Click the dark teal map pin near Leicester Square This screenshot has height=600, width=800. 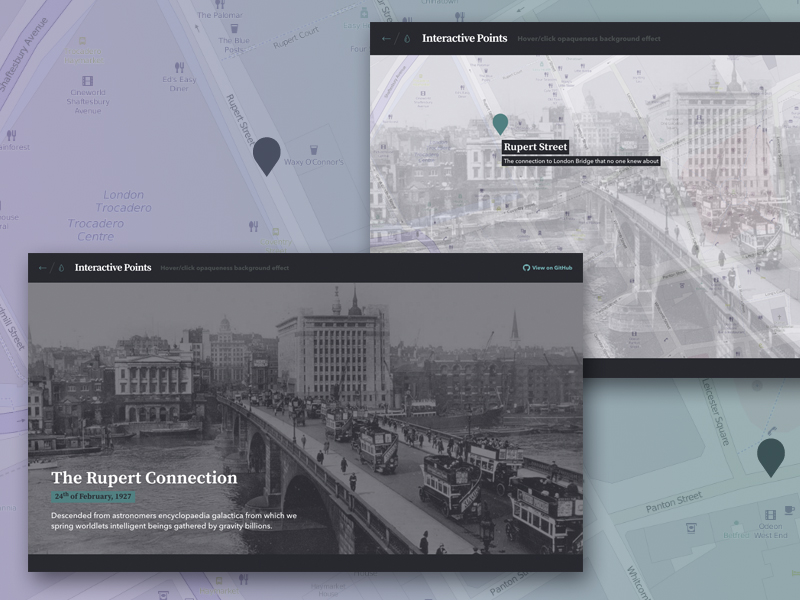(x=770, y=457)
